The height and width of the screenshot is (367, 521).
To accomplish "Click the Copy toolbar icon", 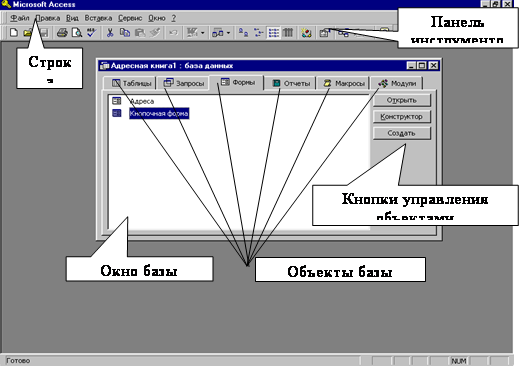I will tap(125, 33).
